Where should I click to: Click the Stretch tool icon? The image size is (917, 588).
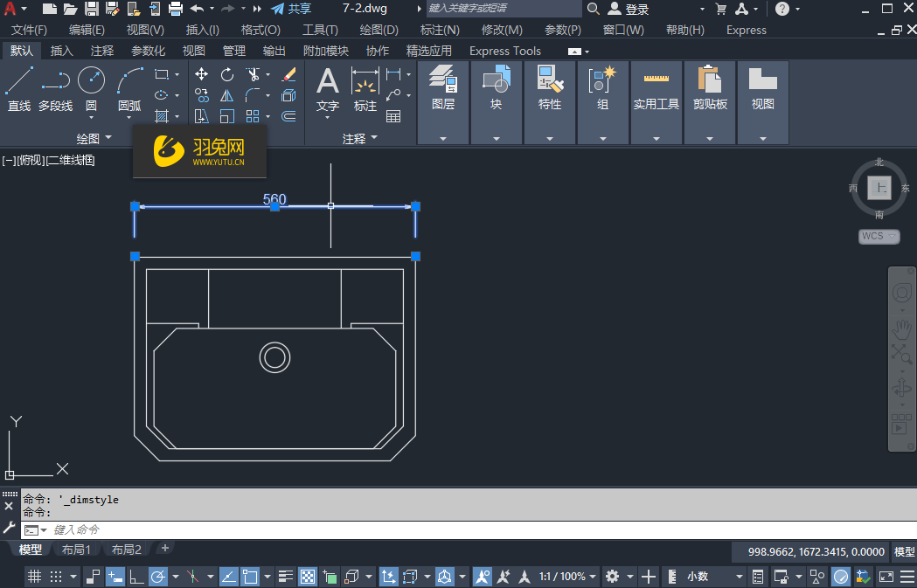(202, 116)
